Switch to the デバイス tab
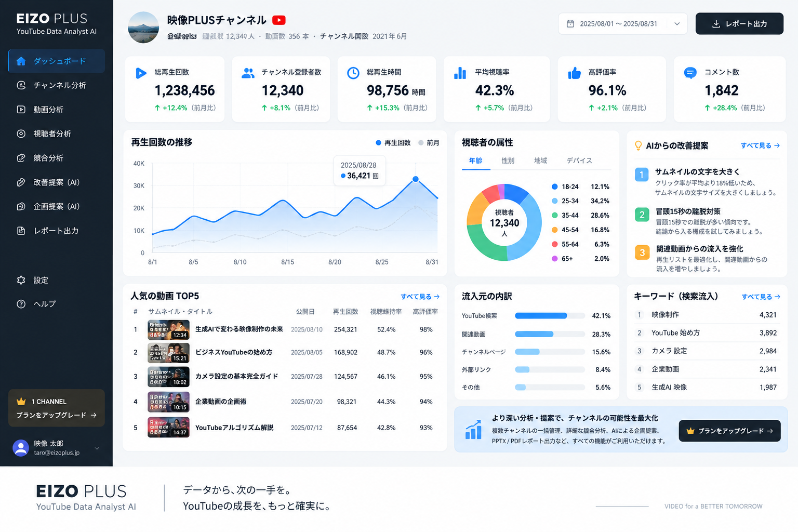798x532 pixels. pos(579,161)
